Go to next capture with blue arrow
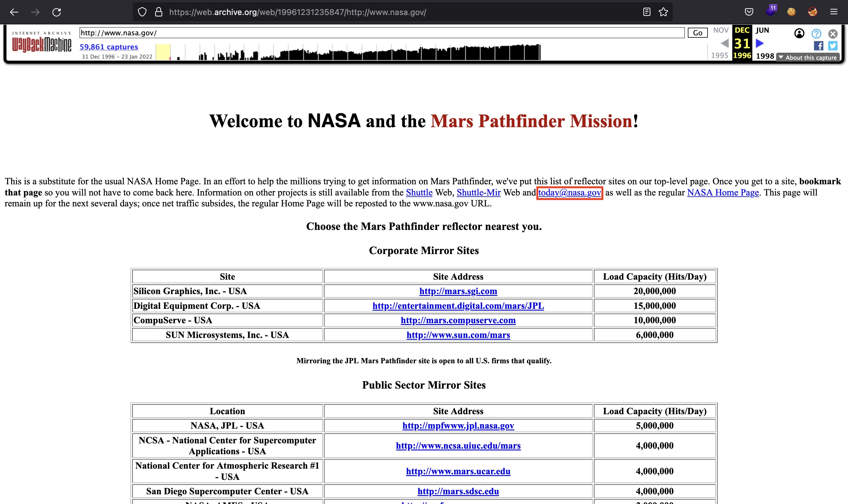 (760, 44)
